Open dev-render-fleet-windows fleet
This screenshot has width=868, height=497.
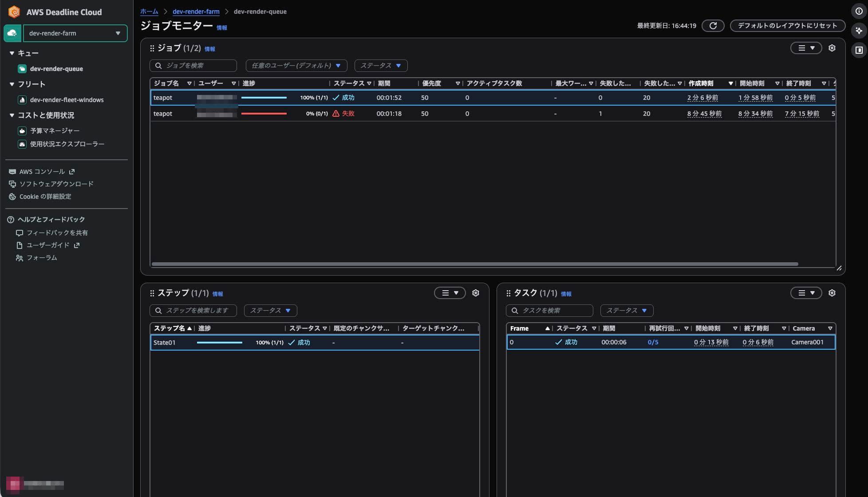(x=67, y=100)
